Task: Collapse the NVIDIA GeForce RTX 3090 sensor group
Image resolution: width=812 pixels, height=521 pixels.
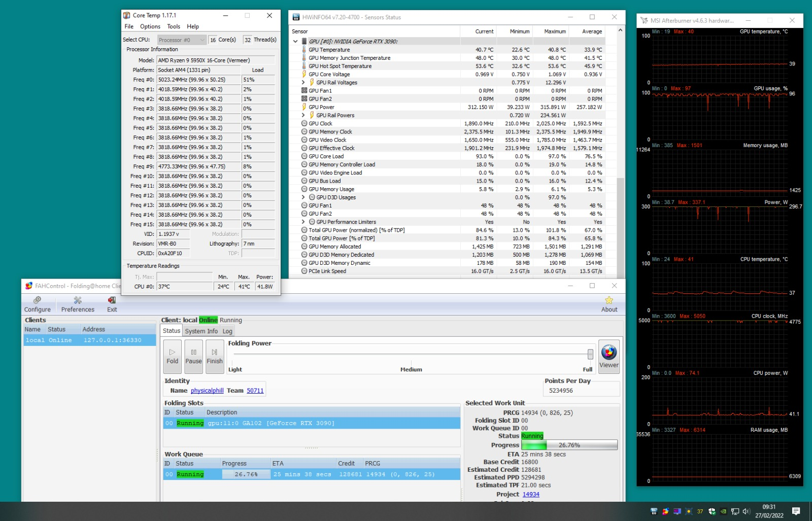Action: pyautogui.click(x=295, y=42)
